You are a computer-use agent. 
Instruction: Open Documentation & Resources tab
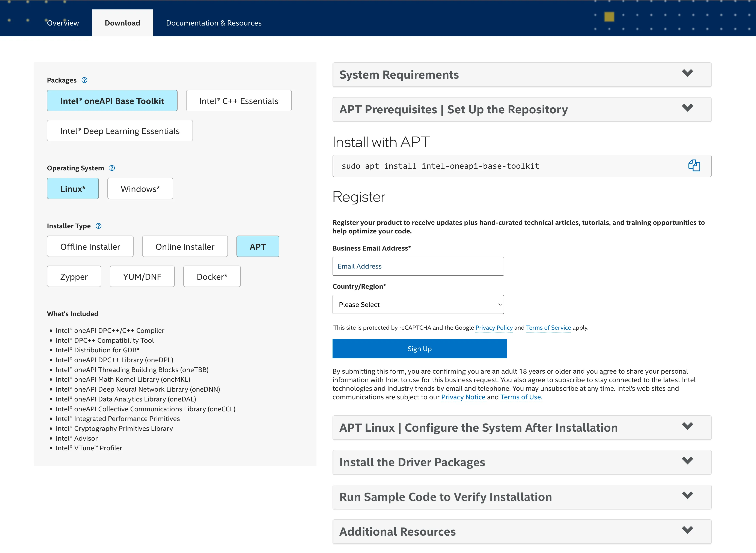point(214,23)
